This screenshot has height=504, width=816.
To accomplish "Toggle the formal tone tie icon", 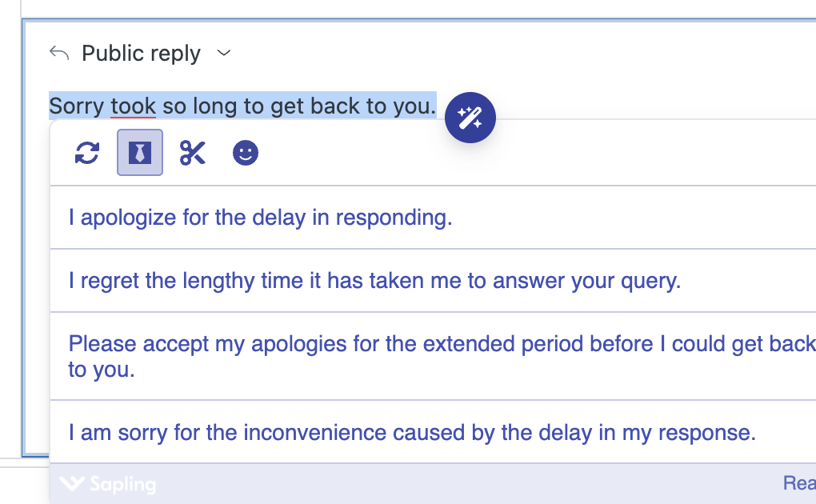I will click(x=140, y=153).
